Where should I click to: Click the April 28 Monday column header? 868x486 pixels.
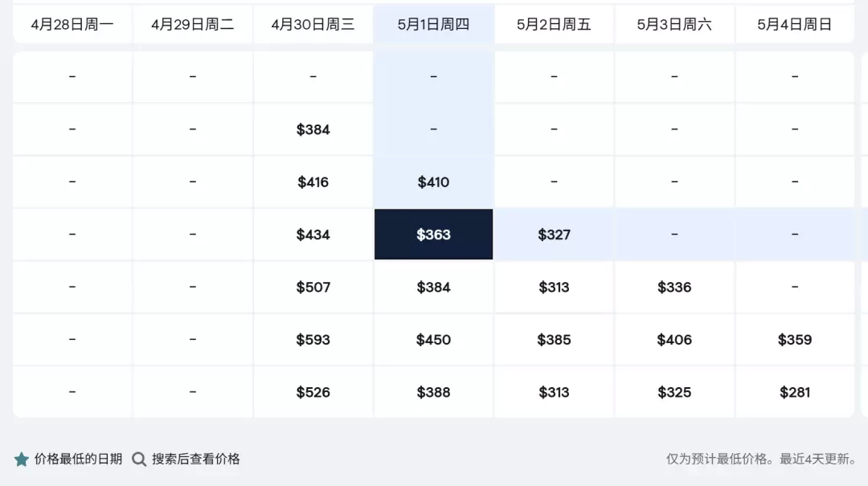72,24
